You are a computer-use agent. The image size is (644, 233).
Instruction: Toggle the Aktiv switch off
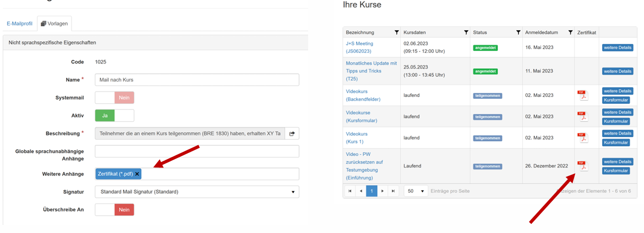coord(114,115)
